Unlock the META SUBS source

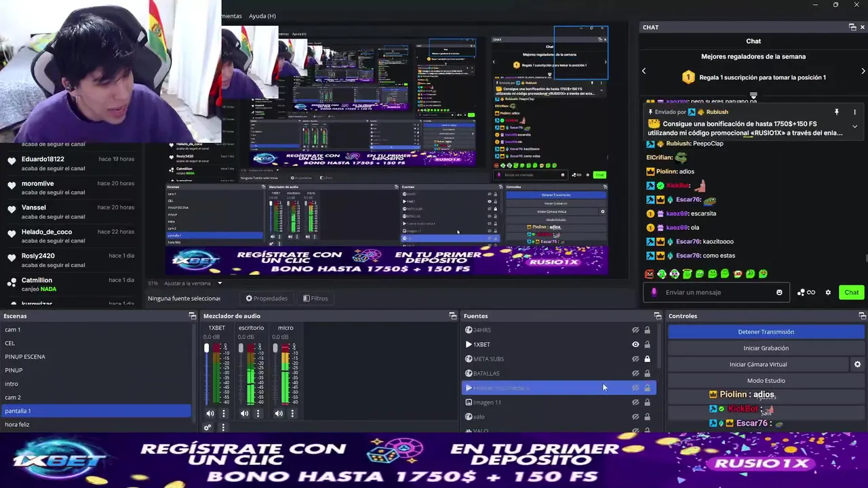click(x=647, y=359)
